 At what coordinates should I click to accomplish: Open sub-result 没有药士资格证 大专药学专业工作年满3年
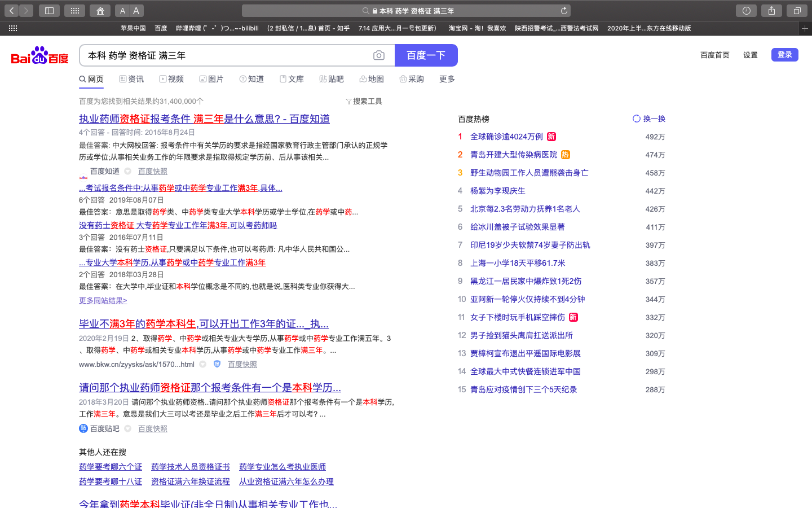[178, 225]
